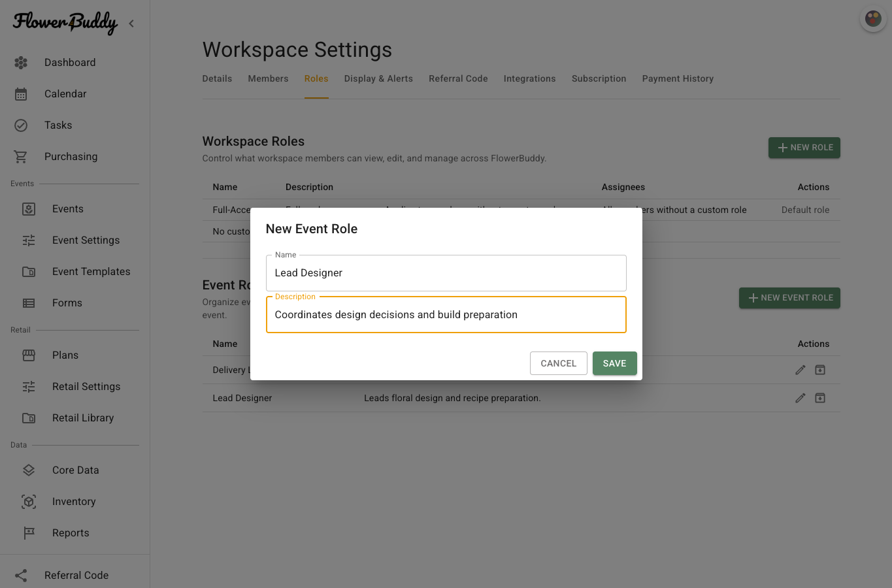Click the 'Default role' text
This screenshot has height=588, width=892.
coord(805,210)
